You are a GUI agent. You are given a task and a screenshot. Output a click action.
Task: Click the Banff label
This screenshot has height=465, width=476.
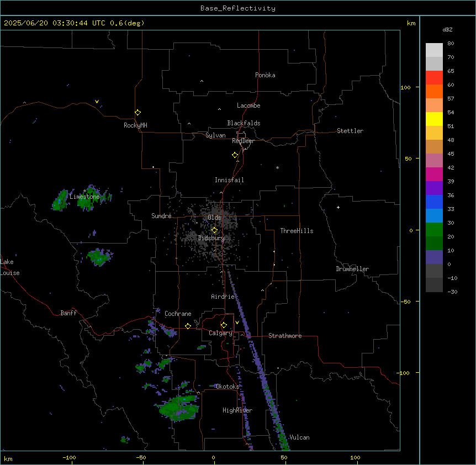[68, 313]
